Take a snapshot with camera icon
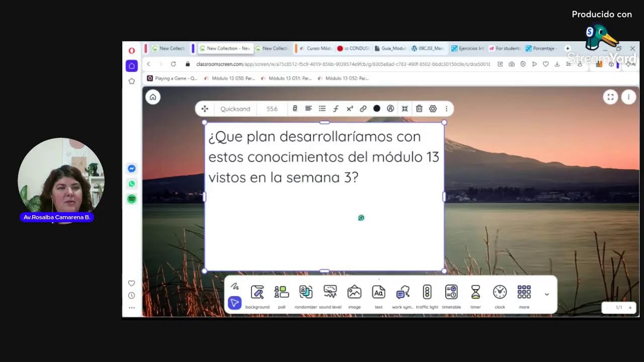The height and width of the screenshot is (362, 644). coord(512,64)
